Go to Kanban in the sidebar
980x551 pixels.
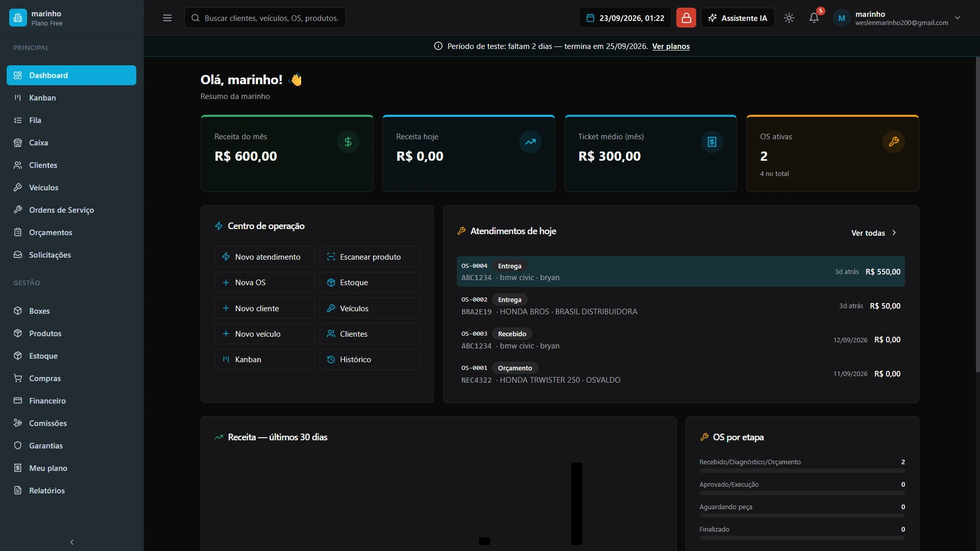[71, 97]
